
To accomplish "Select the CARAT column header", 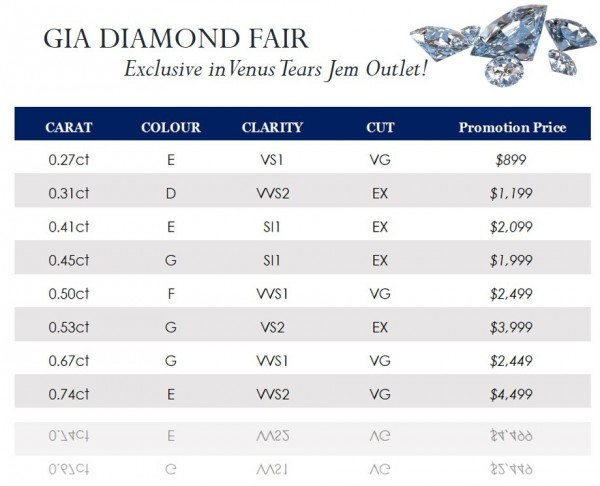I will point(69,127).
